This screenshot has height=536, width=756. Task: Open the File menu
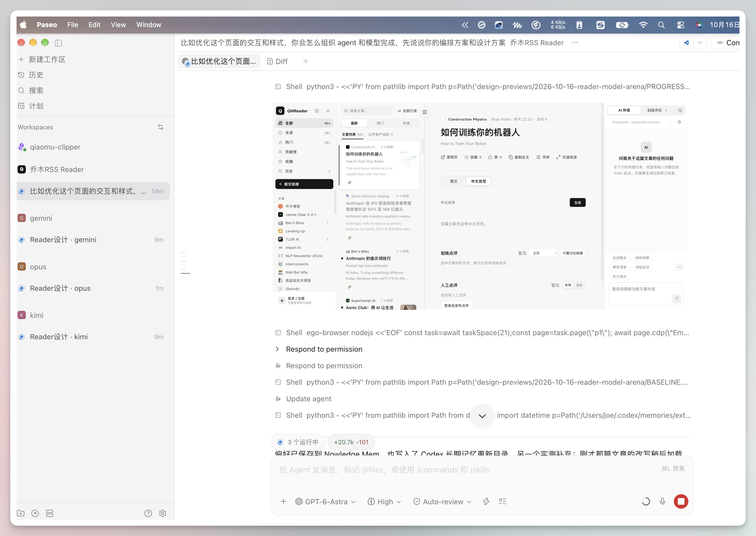tap(73, 25)
